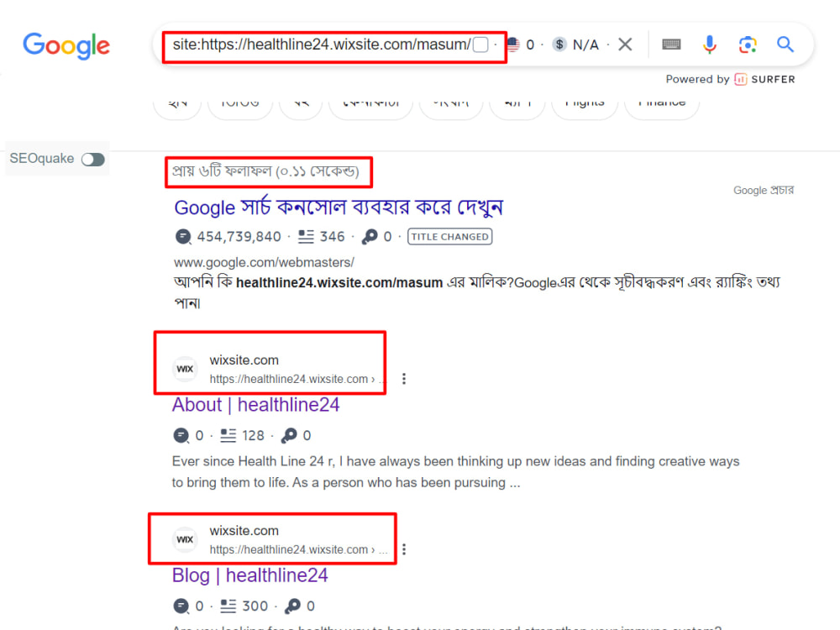Open the three-dot menu on Blog result
The image size is (840, 630).
pos(404,549)
